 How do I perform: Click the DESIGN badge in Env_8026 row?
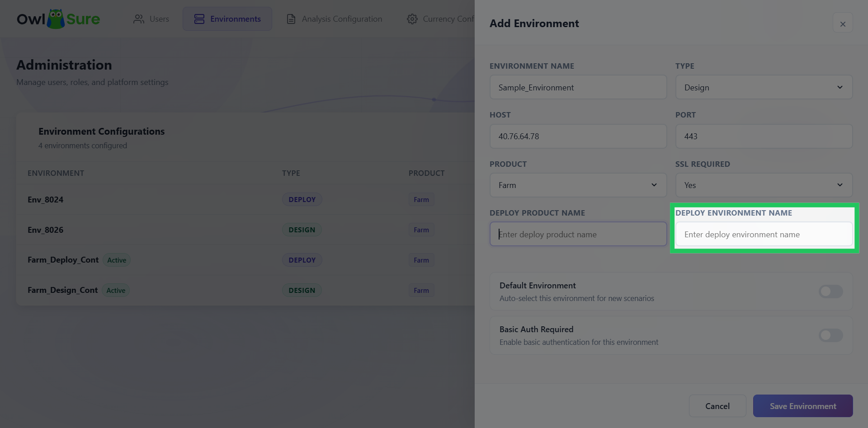coord(302,230)
